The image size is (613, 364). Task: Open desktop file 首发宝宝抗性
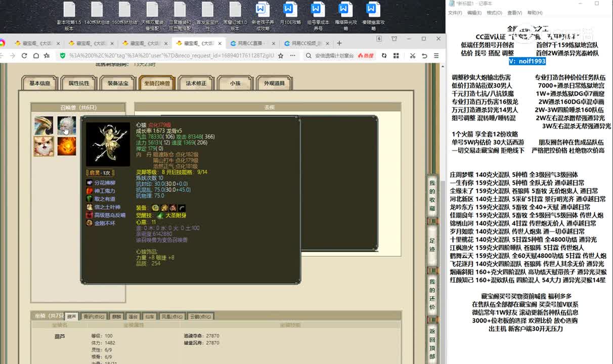click(x=207, y=16)
